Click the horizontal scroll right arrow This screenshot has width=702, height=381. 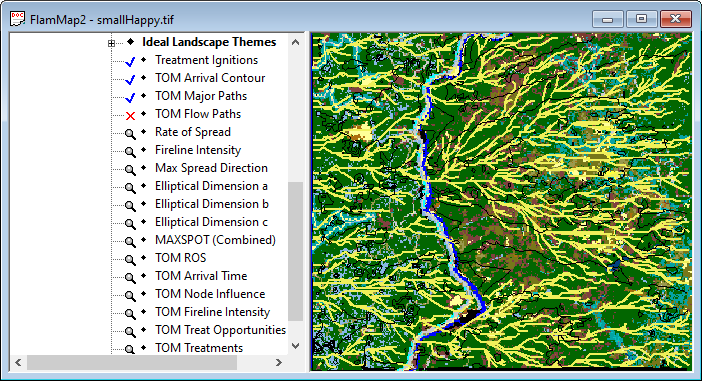pos(278,362)
